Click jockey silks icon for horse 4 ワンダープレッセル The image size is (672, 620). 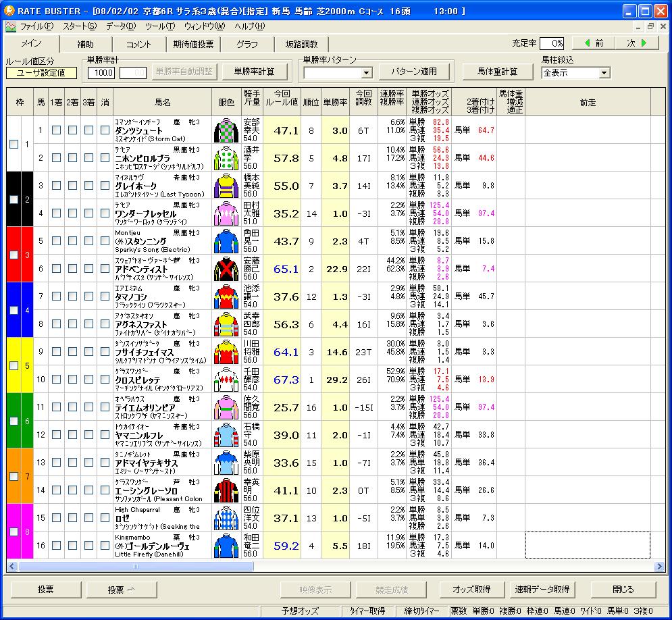coord(226,213)
